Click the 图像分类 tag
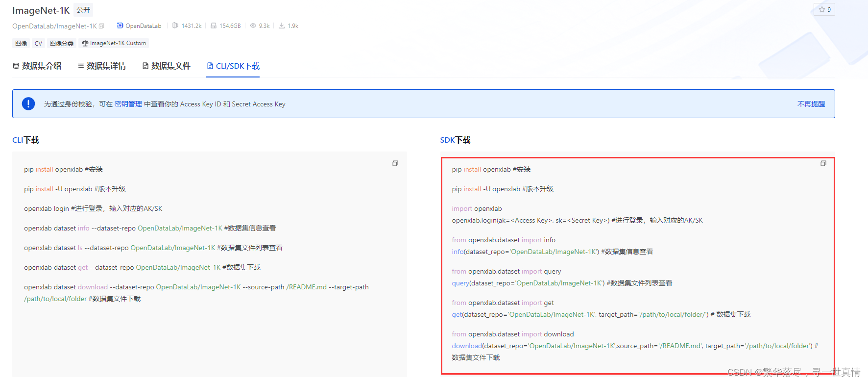 pos(62,43)
